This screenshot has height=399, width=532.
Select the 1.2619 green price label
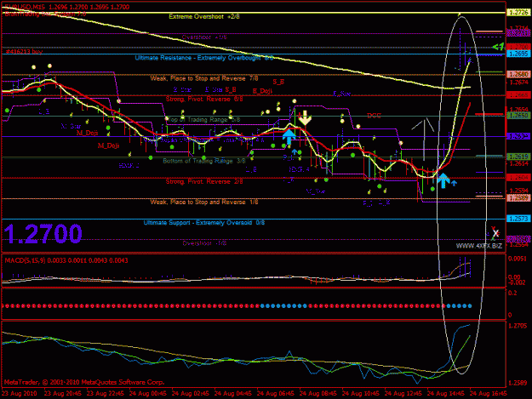(x=518, y=157)
